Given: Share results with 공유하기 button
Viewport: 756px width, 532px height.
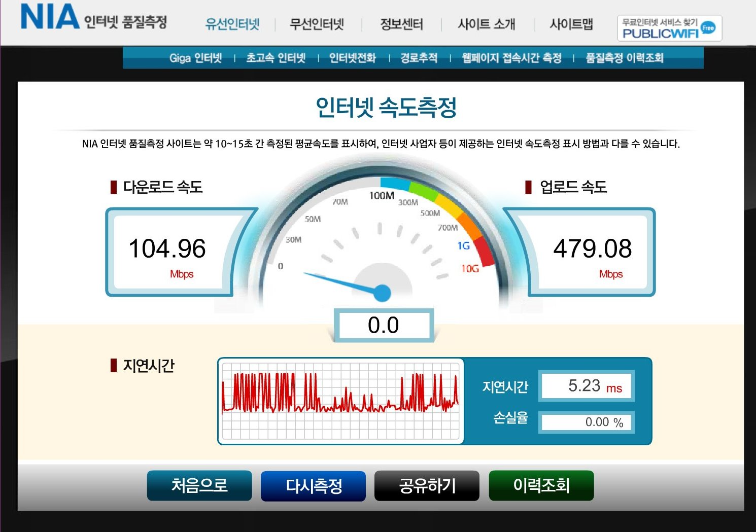Looking at the screenshot, I should (427, 486).
